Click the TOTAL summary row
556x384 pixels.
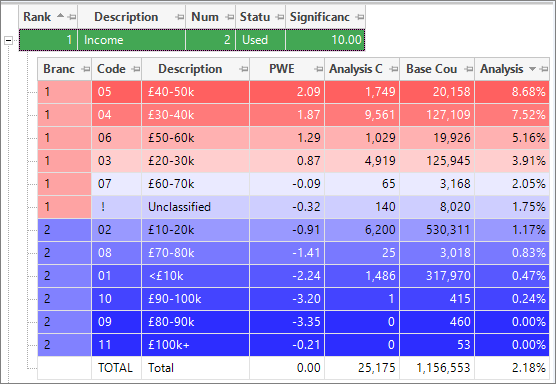(294, 368)
